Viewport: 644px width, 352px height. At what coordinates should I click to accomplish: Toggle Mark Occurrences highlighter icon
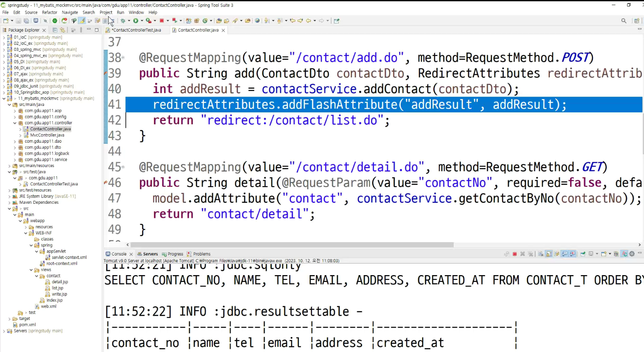click(82, 21)
